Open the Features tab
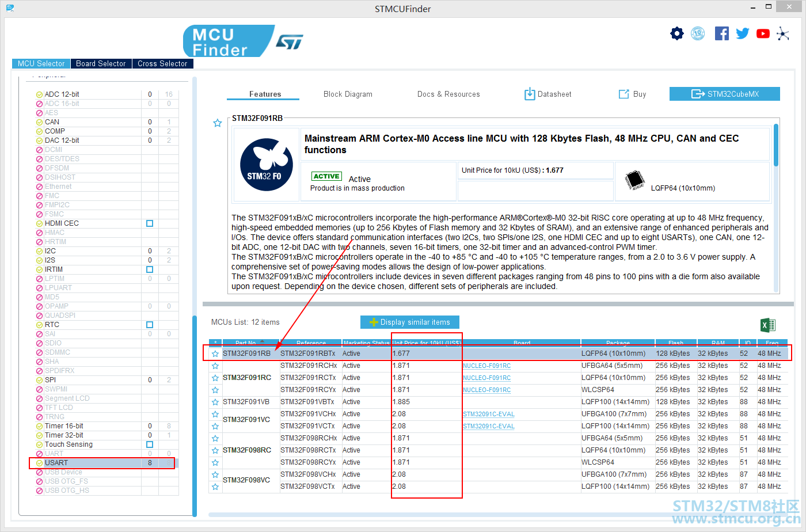806x532 pixels. pos(265,94)
